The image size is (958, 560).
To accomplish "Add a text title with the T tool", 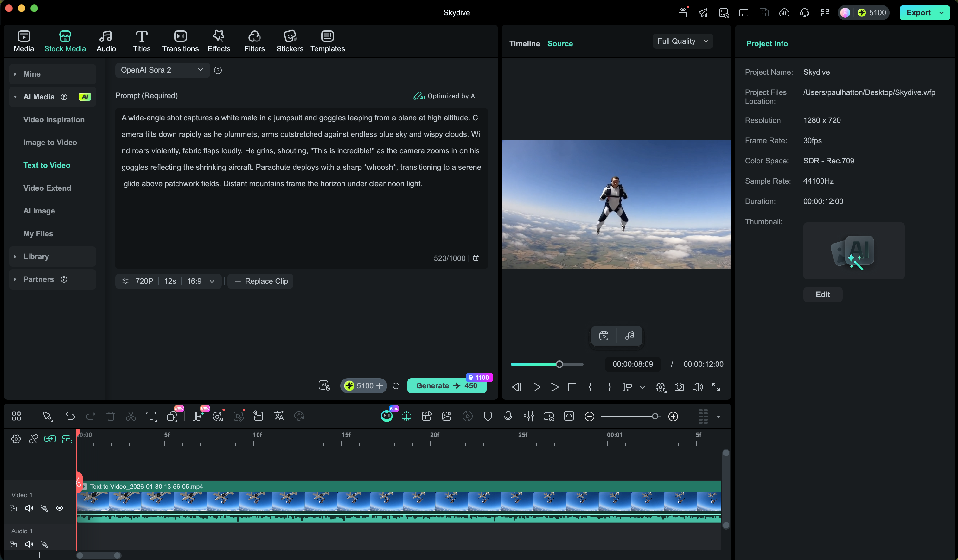I will pos(151,416).
